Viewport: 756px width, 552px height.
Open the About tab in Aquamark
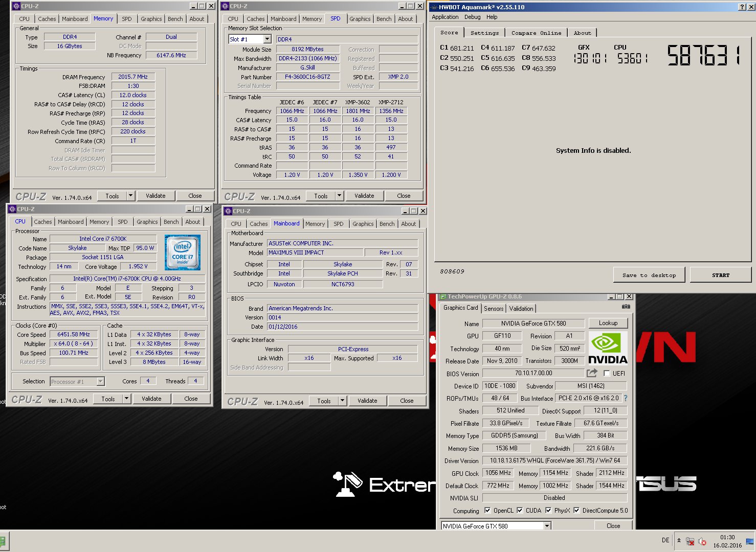point(582,33)
